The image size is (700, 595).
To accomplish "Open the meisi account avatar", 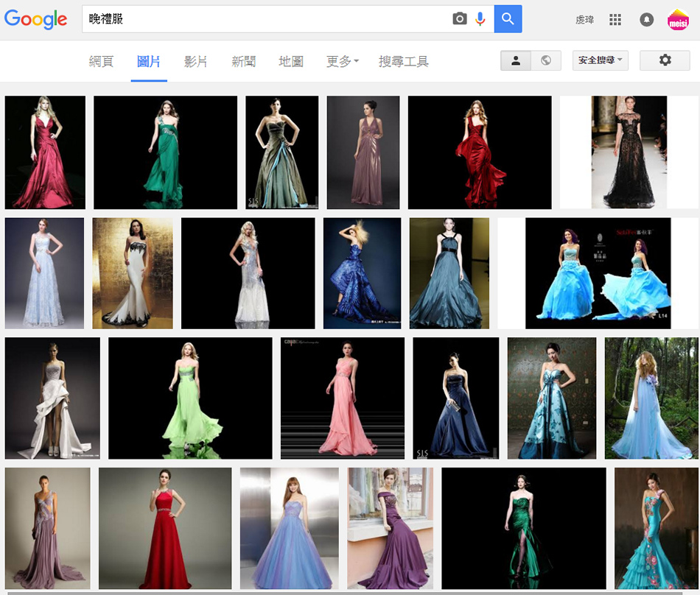I will click(x=678, y=20).
